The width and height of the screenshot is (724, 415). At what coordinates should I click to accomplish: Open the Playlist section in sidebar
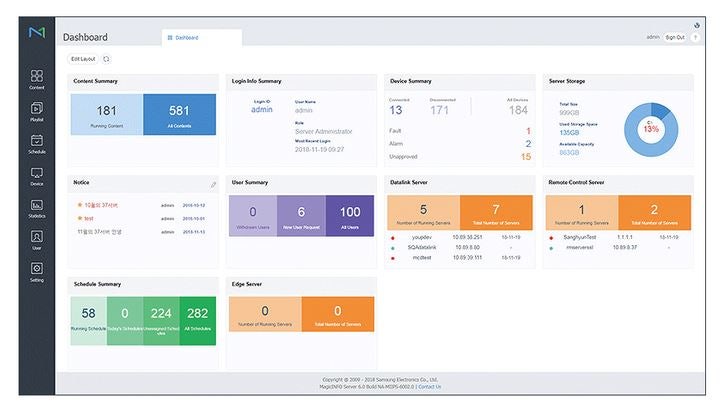37,112
